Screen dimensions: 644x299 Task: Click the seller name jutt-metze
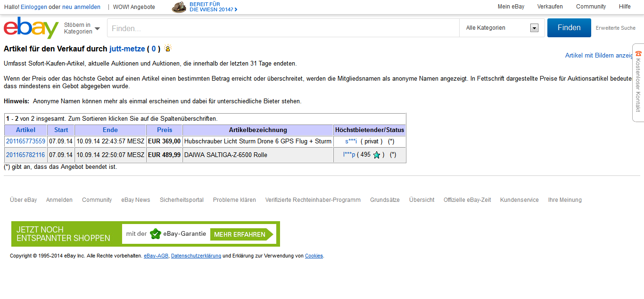tap(127, 49)
